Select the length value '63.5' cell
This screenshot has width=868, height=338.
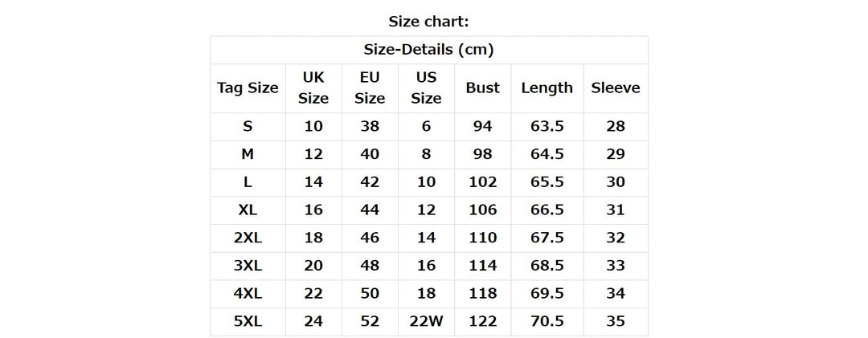547,126
